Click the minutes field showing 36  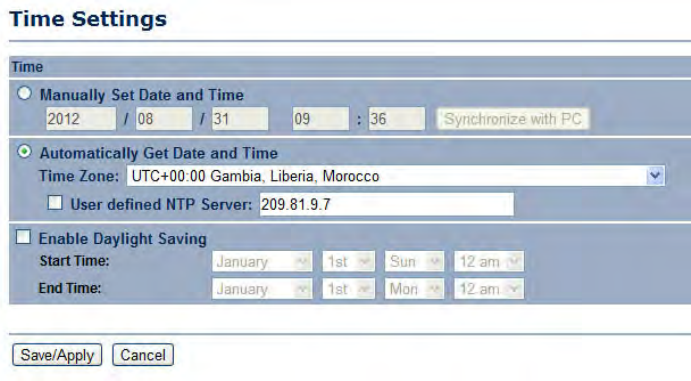(397, 118)
